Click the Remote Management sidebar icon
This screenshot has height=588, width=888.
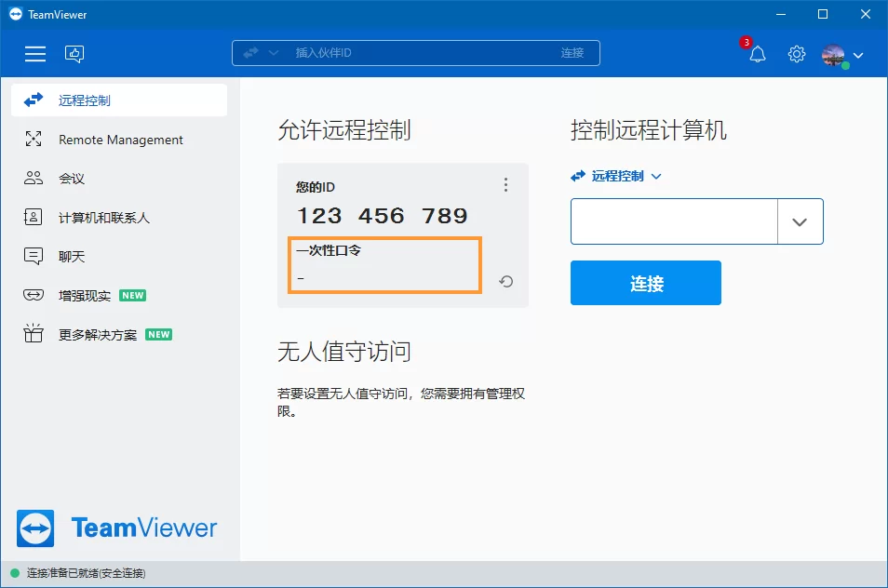[33, 140]
